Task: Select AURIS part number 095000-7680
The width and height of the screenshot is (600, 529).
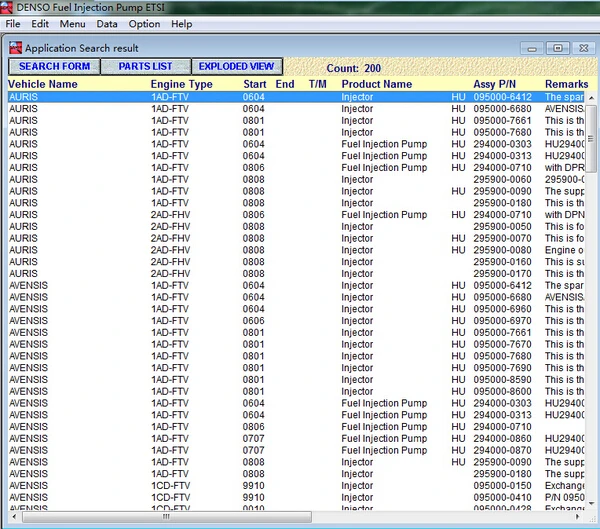Action: pos(502,132)
